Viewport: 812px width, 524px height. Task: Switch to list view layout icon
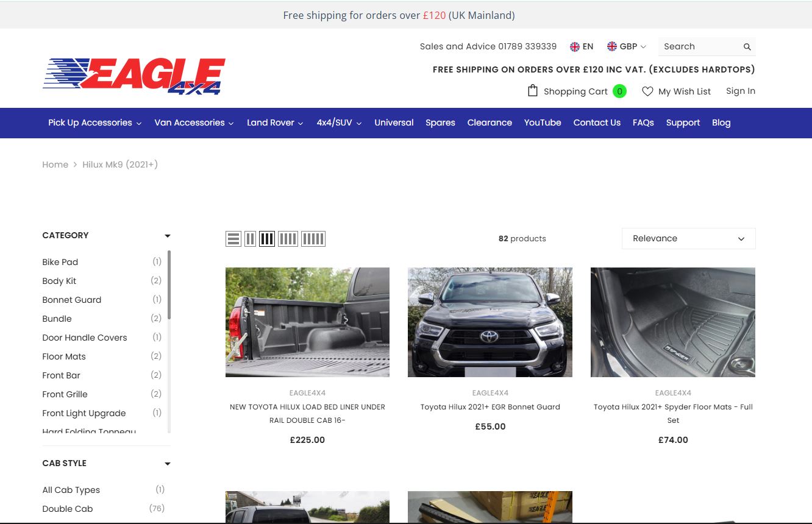[233, 239]
